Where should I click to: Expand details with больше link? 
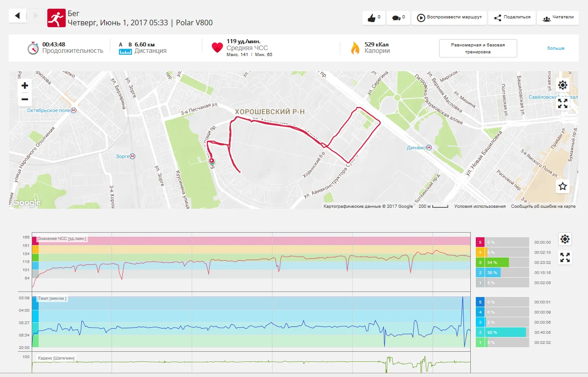[x=555, y=48]
